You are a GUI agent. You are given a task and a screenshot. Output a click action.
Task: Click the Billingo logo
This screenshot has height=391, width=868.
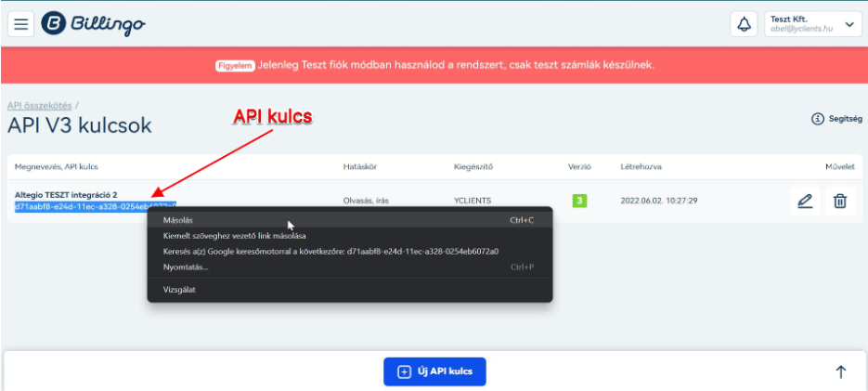(x=94, y=24)
